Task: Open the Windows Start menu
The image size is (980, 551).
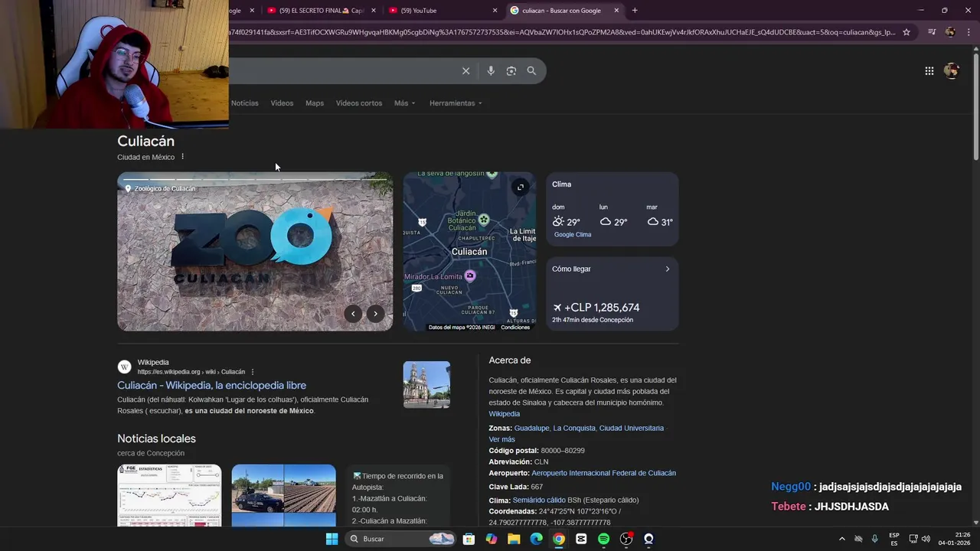Action: click(332, 539)
